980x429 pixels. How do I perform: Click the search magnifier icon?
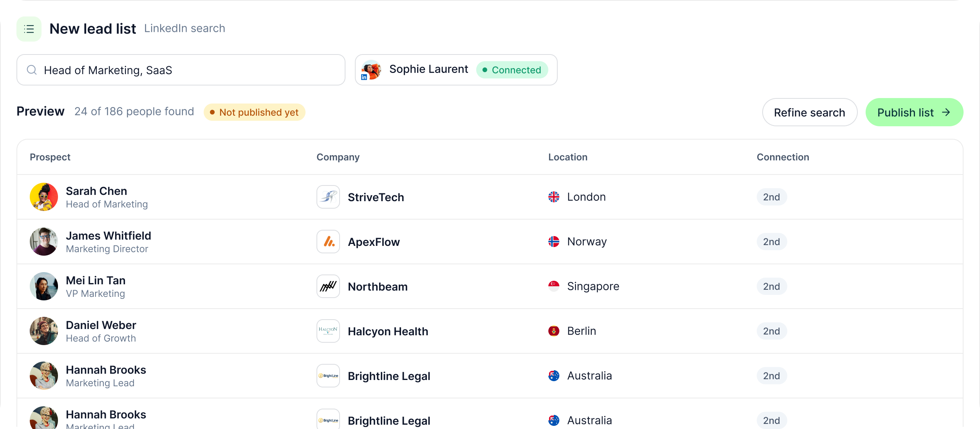tap(32, 70)
